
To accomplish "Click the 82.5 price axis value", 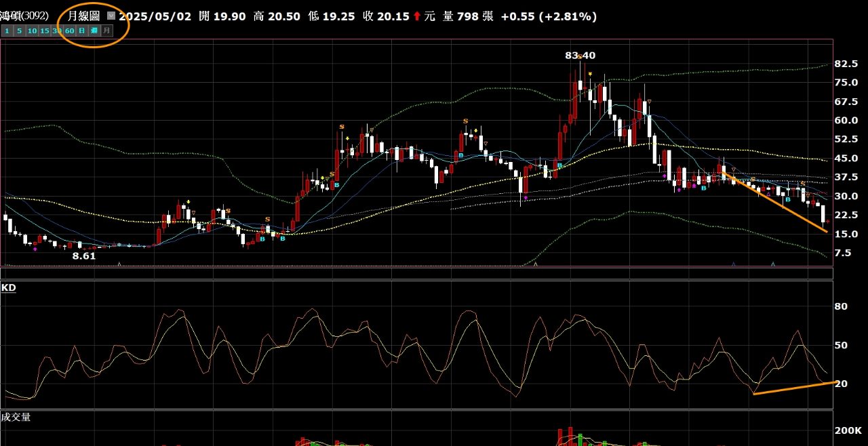I will pyautogui.click(x=847, y=64).
